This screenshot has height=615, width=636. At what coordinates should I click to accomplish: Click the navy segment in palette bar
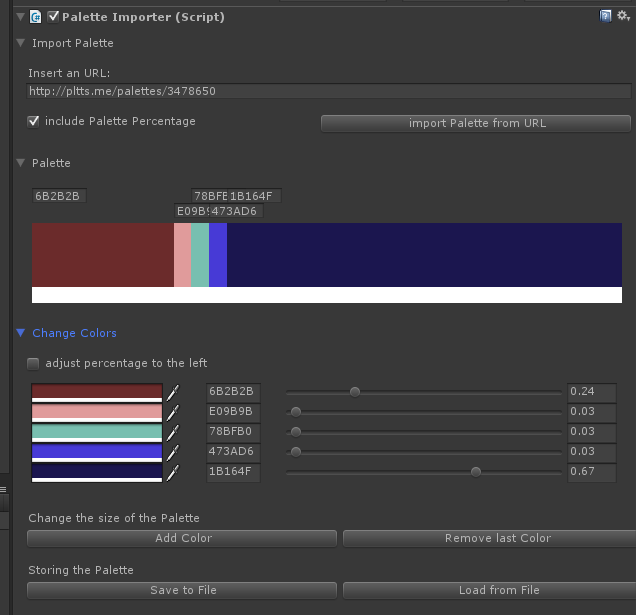tap(424, 255)
